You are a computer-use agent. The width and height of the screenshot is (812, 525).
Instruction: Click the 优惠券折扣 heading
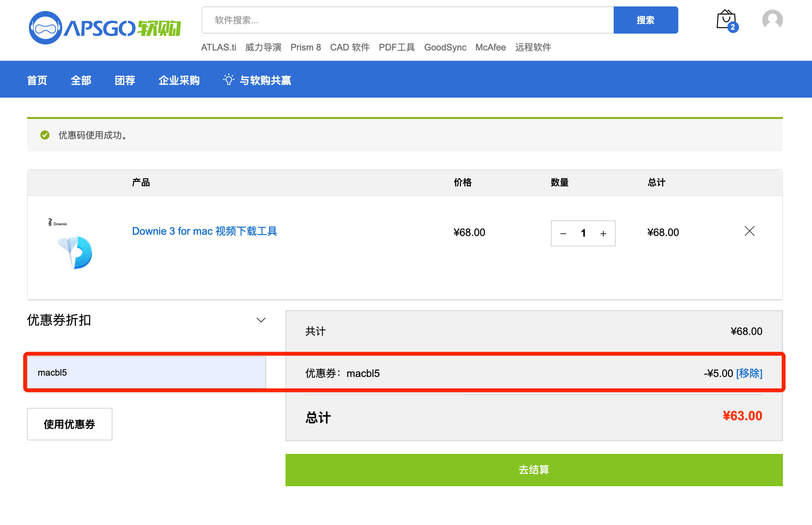point(59,320)
